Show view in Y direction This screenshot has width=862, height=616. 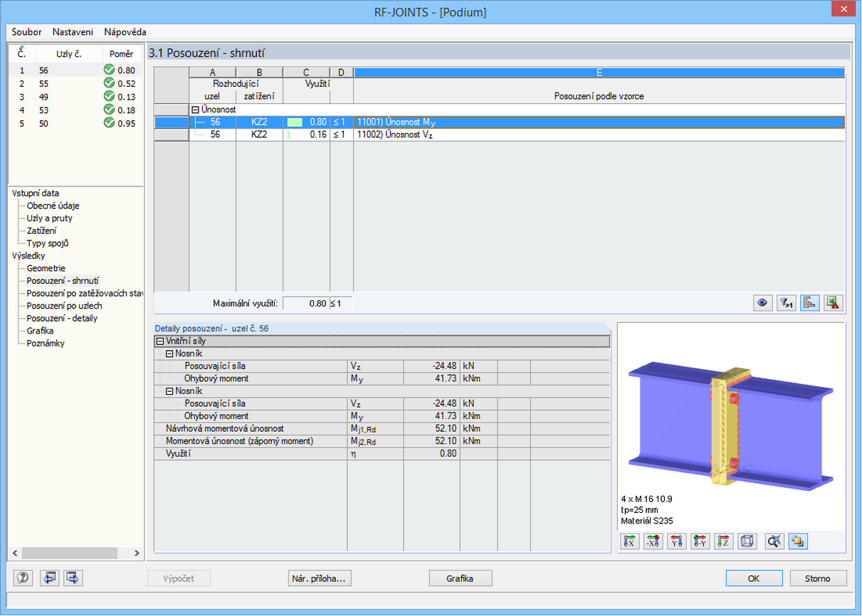pyautogui.click(x=676, y=541)
